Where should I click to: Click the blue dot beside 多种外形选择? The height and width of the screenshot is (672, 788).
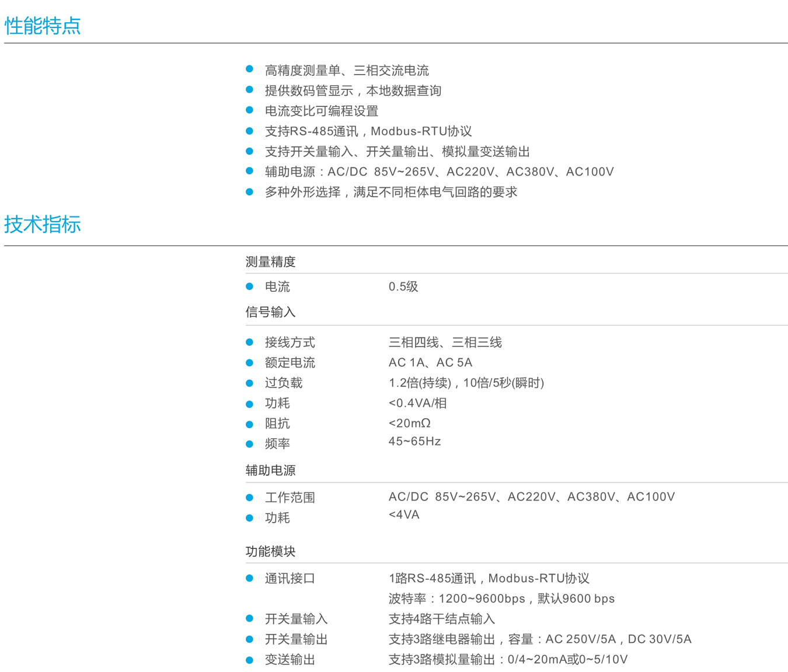click(x=250, y=192)
